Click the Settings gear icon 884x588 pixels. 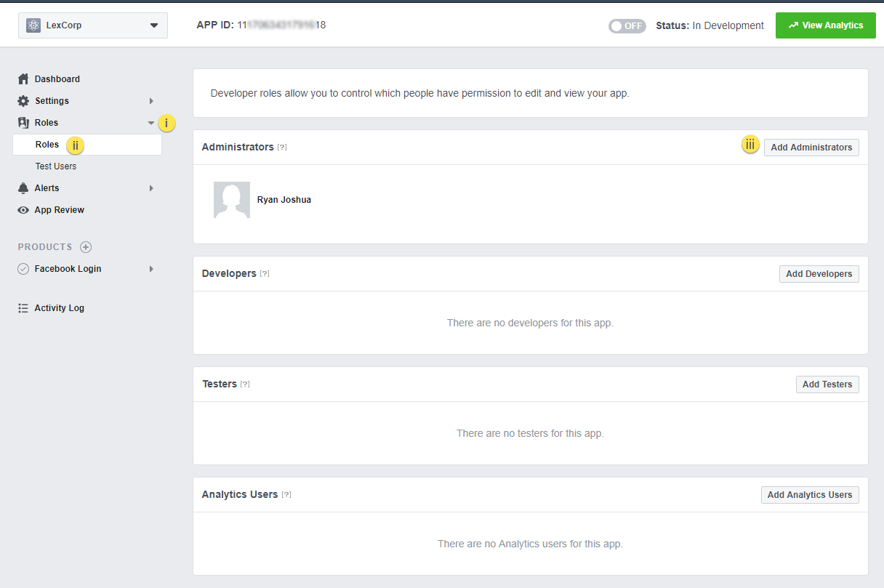(x=23, y=101)
